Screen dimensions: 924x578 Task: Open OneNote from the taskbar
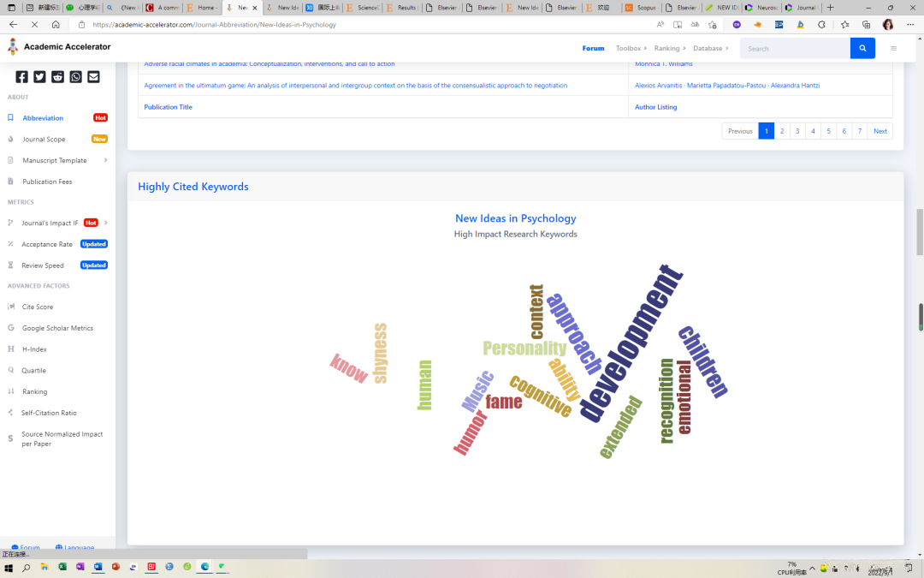tap(80, 567)
